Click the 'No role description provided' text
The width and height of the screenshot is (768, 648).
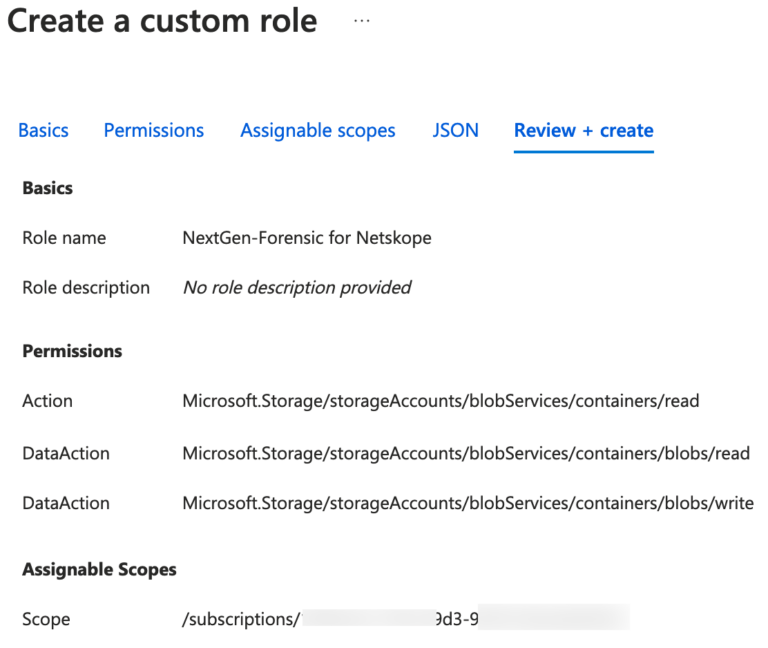click(x=296, y=288)
